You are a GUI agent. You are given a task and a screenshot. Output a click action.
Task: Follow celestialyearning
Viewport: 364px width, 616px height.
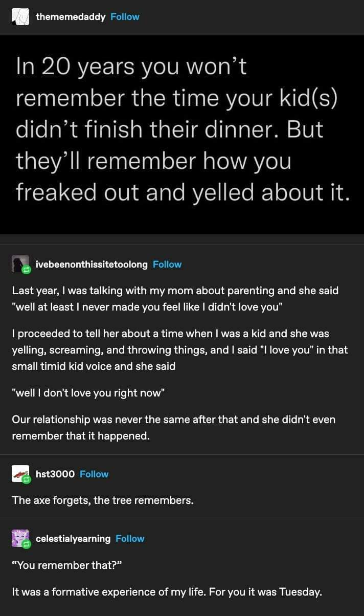click(x=130, y=538)
